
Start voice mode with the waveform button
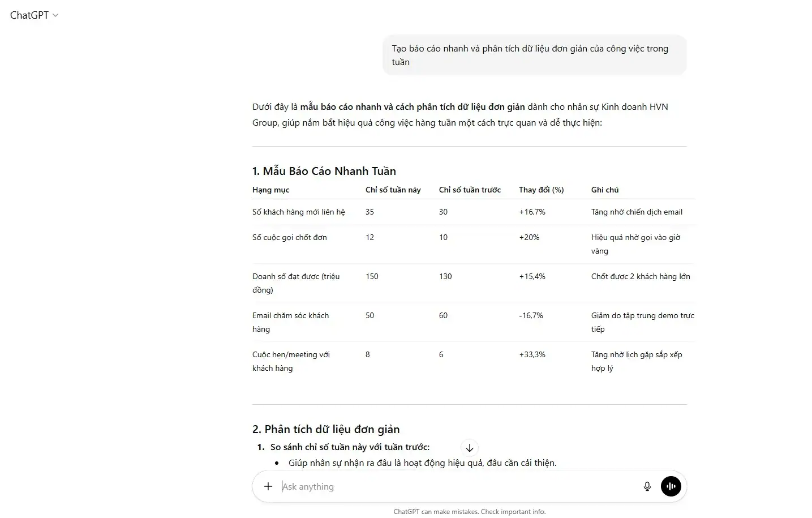671,486
